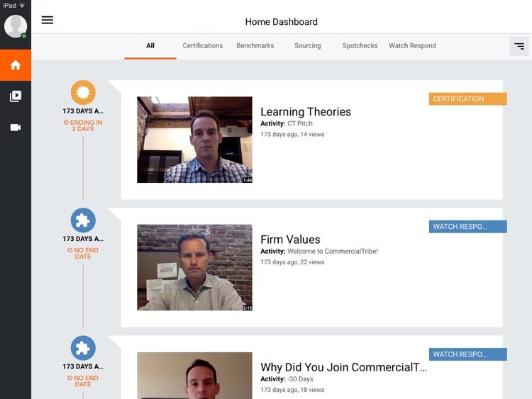Image resolution: width=532 pixels, height=399 pixels.
Task: Open the video library sidebar icon
Action: click(16, 96)
